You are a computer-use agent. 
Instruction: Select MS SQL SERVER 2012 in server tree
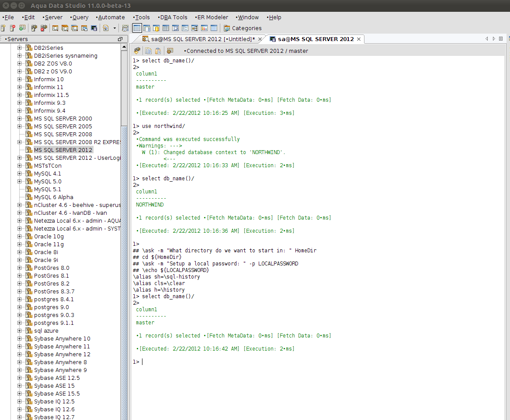click(63, 150)
